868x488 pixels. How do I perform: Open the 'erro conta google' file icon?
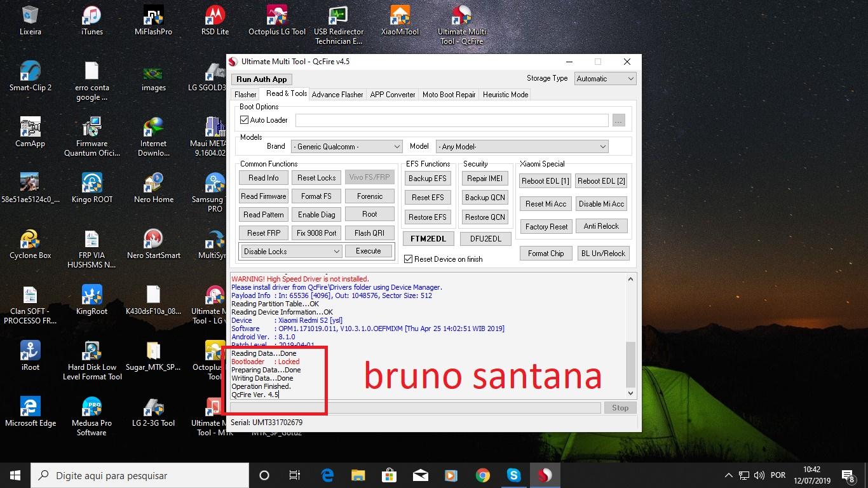[92, 81]
